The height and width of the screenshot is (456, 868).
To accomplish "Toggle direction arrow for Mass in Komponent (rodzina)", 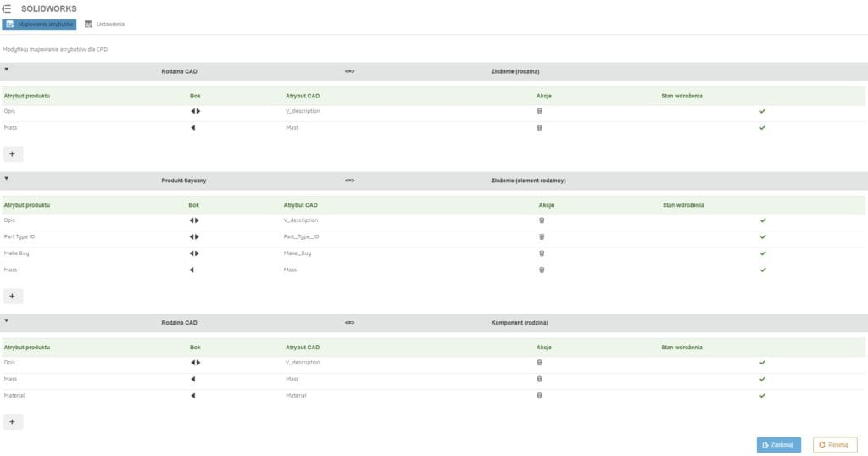I will click(x=193, y=379).
